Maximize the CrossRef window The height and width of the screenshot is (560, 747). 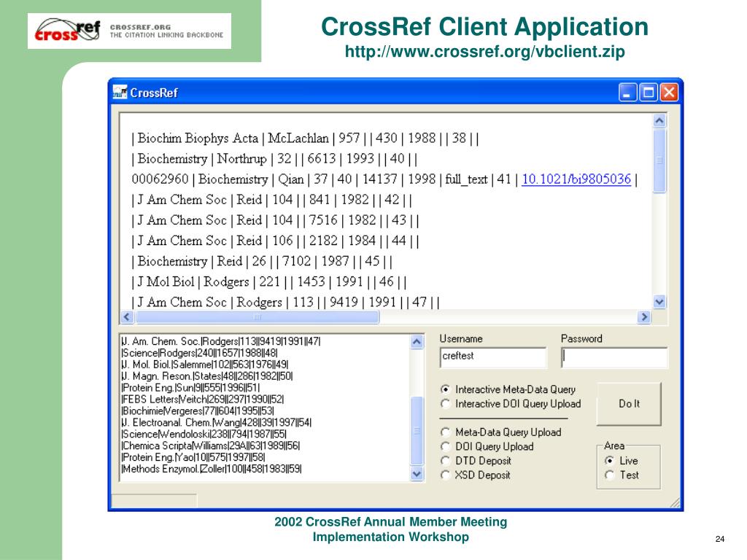click(x=648, y=92)
